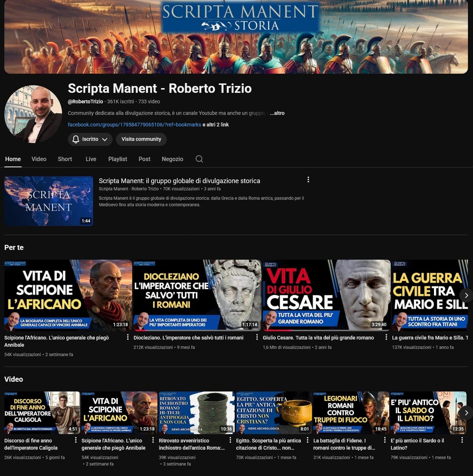Switch to the Short tab

point(65,159)
